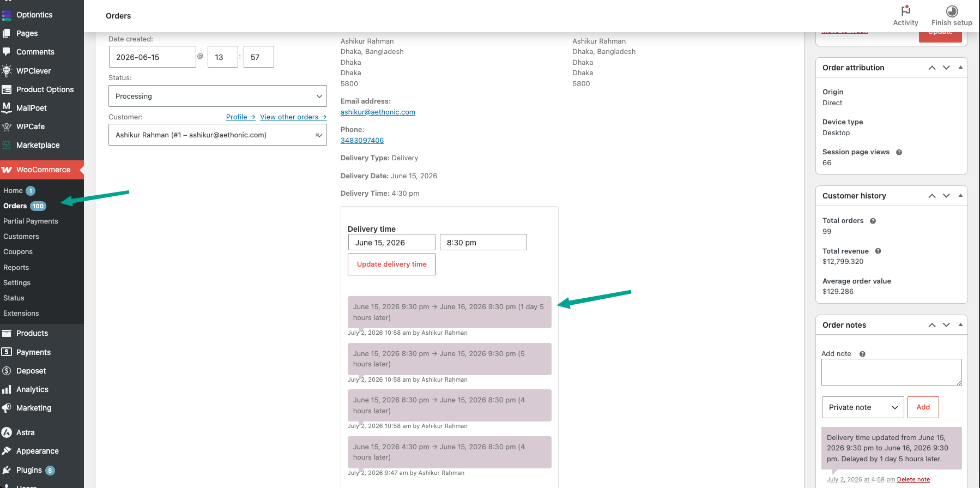Click View other orders link
The image size is (980, 488).
[x=293, y=117]
